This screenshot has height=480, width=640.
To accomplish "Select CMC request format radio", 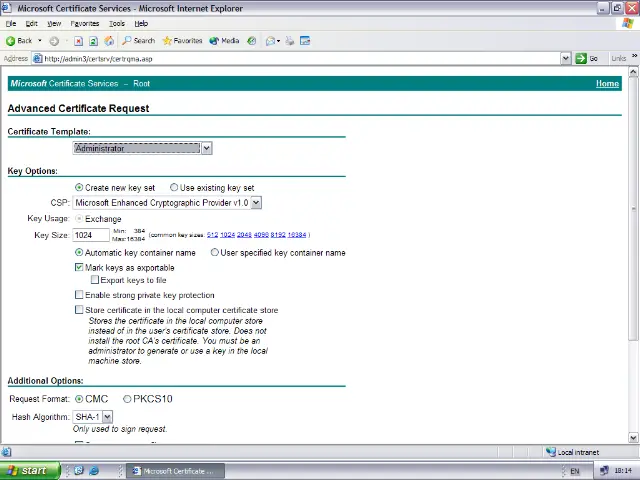I will pyautogui.click(x=79, y=399).
